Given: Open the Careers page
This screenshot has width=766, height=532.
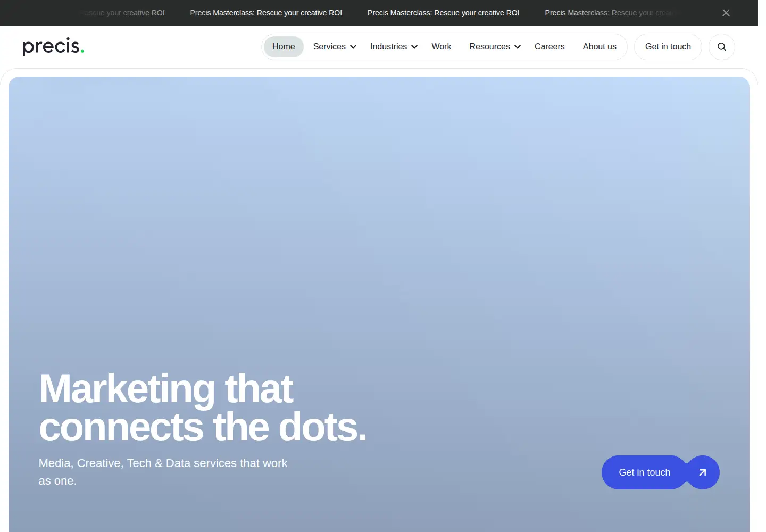Looking at the screenshot, I should [x=549, y=47].
